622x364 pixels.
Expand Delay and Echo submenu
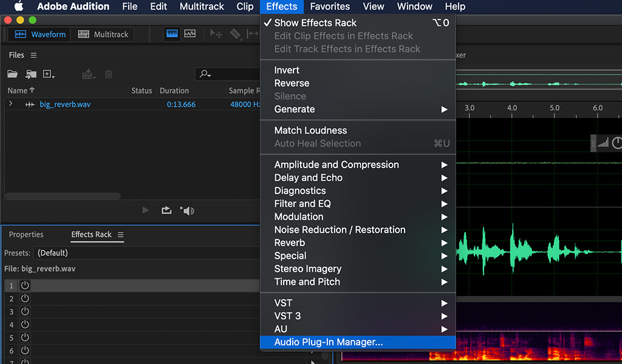pyautogui.click(x=357, y=177)
